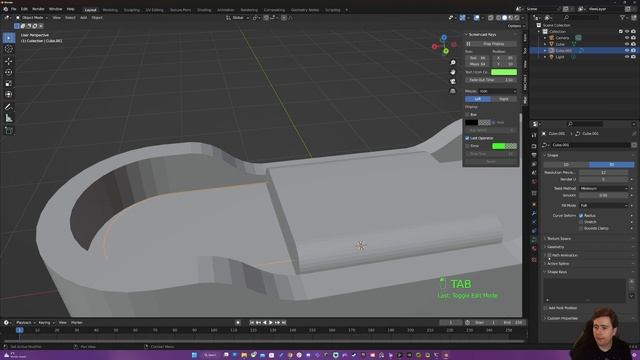Screen dimensions: 640x360
Task: Hide Cube in the outliner viewport
Action: tap(627, 44)
